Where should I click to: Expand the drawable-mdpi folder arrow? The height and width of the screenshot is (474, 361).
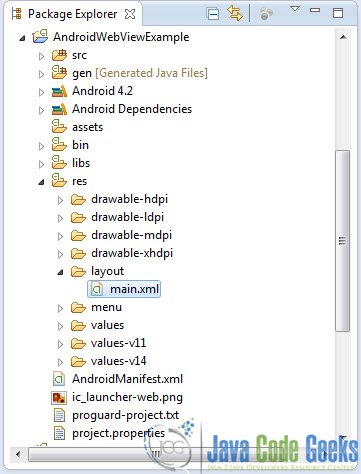click(60, 236)
